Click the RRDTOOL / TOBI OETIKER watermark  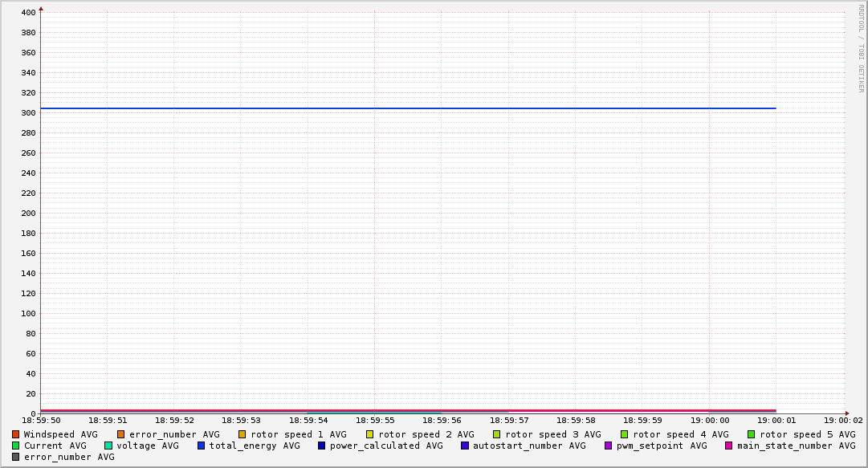861,50
